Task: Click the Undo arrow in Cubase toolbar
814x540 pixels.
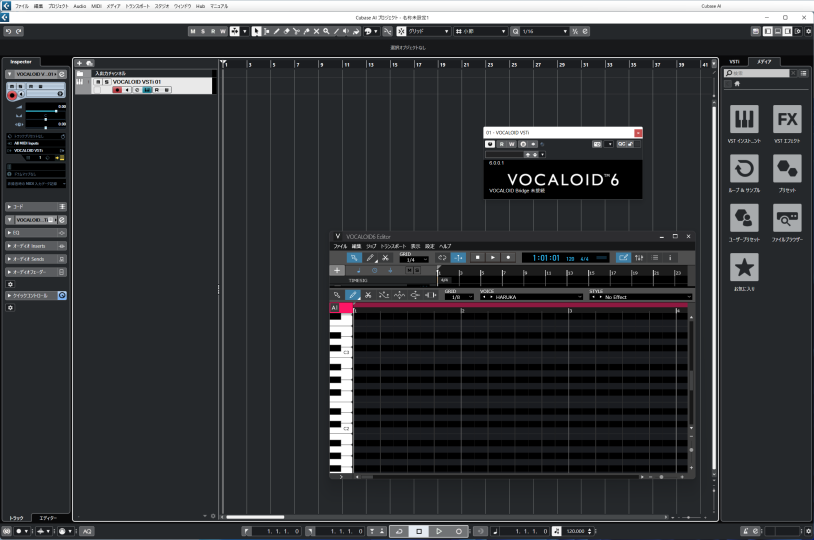Action: pyautogui.click(x=8, y=32)
